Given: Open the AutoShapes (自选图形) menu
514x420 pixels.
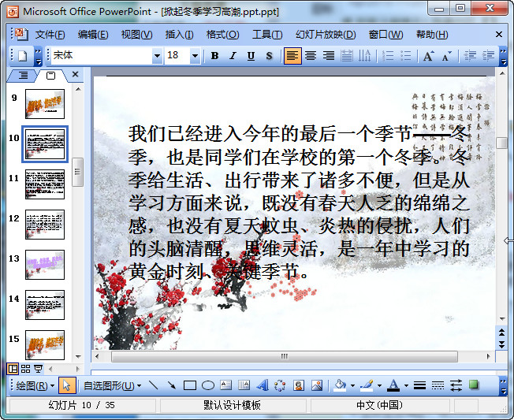Looking at the screenshot, I should (x=112, y=385).
